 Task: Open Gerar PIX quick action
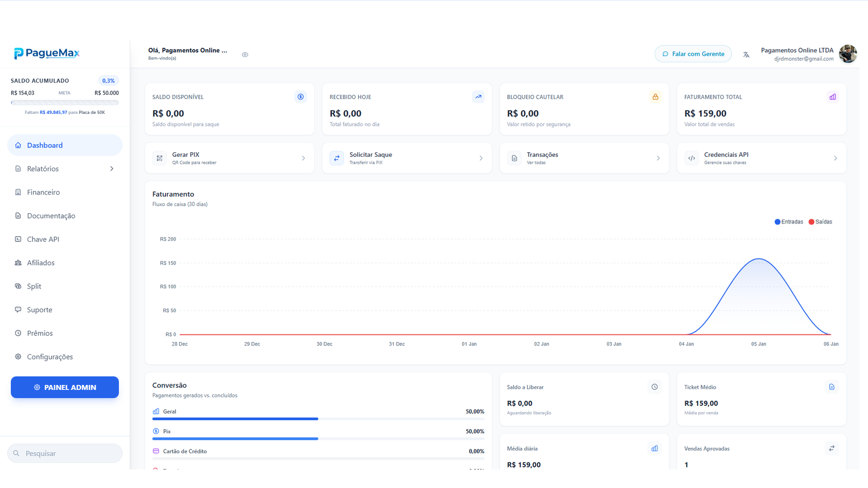[229, 158]
